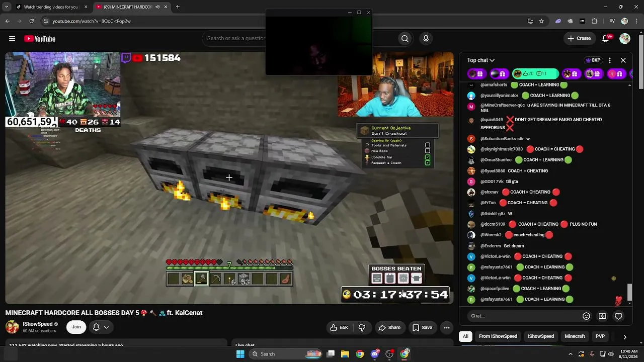The width and height of the screenshot is (644, 362).
Task: Click the Join membership button
Action: pos(76,327)
